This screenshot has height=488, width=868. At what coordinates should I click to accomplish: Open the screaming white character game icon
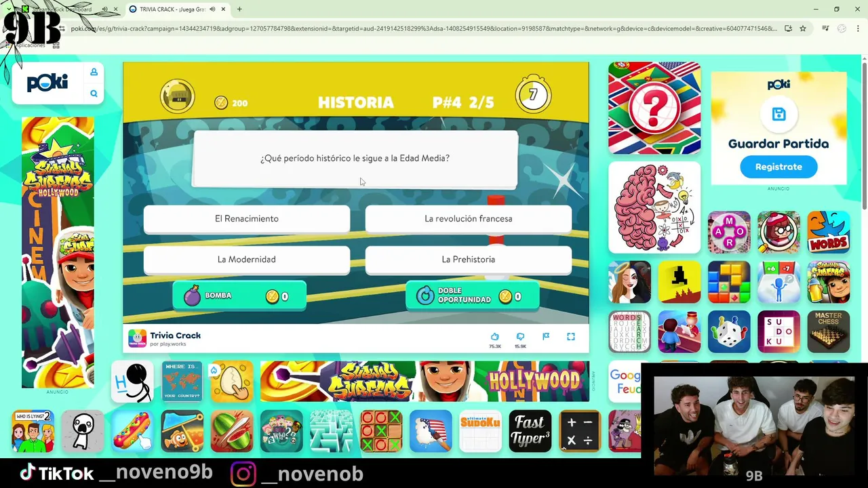pyautogui.click(x=82, y=431)
